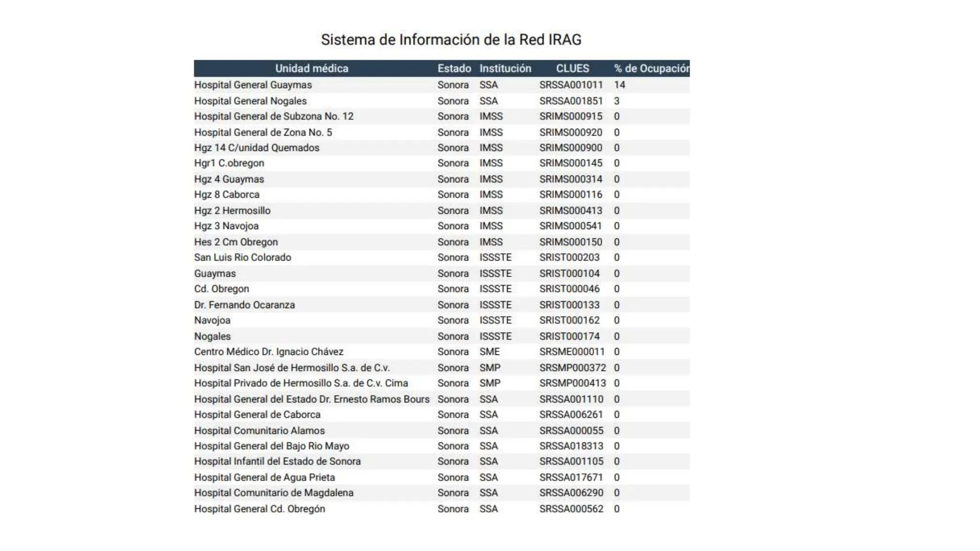Select the Hospital General Guaymas row
The image size is (980, 551).
253,85
